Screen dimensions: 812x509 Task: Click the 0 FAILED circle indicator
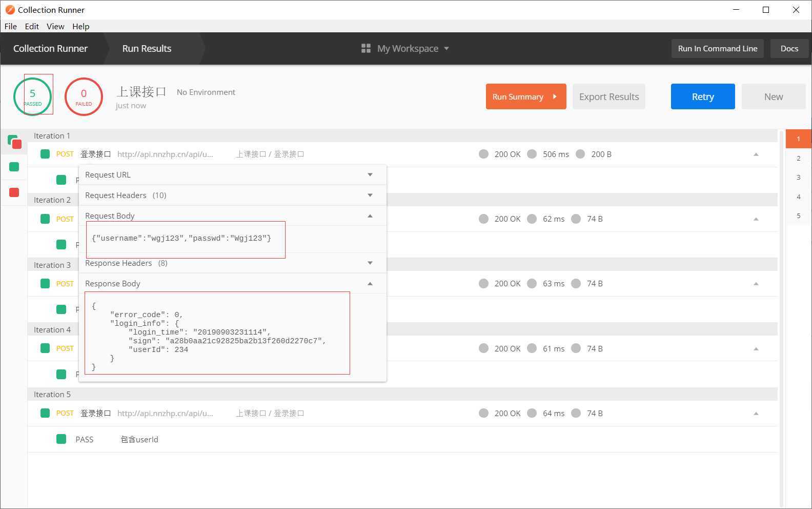coord(84,96)
